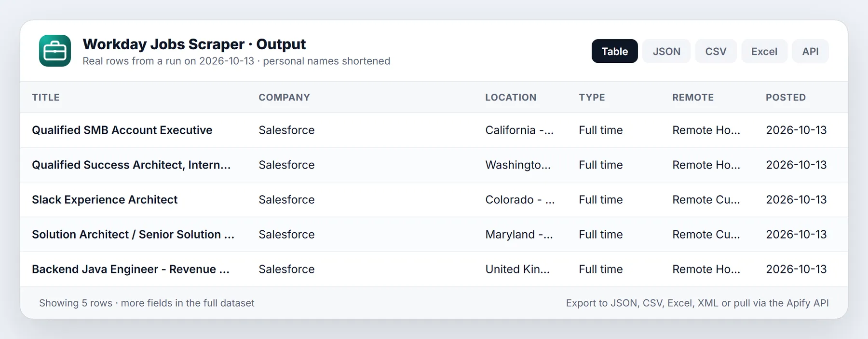Click the TITLE column header
The width and height of the screenshot is (868, 339).
[46, 98]
